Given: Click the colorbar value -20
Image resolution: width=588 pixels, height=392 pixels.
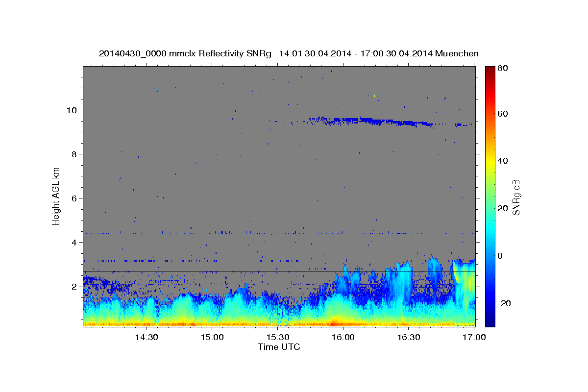Looking at the screenshot, I should [x=503, y=303].
